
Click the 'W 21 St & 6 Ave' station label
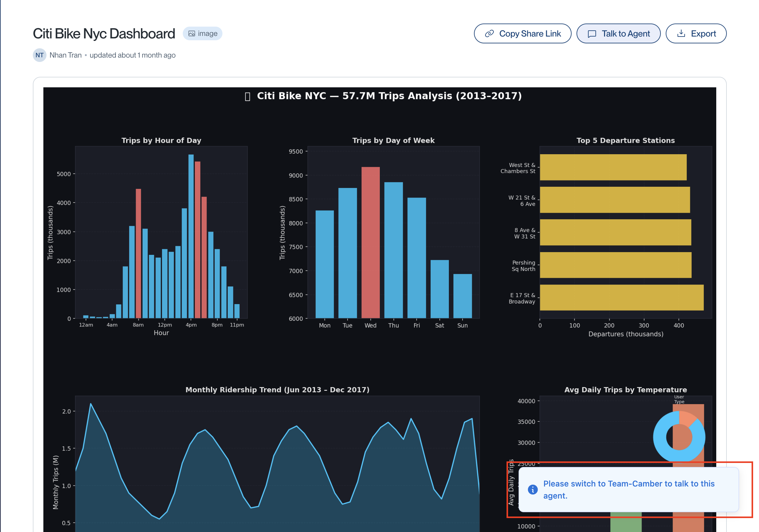(x=522, y=201)
